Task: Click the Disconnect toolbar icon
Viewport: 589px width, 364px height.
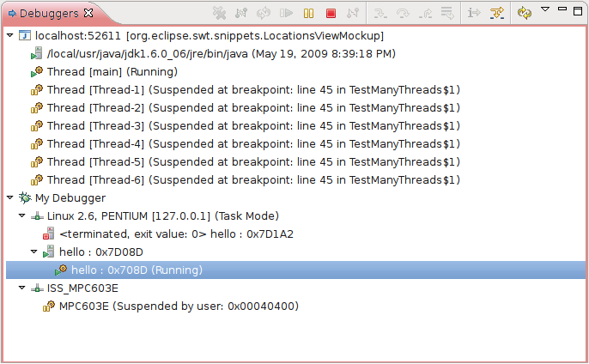Action: click(x=353, y=14)
